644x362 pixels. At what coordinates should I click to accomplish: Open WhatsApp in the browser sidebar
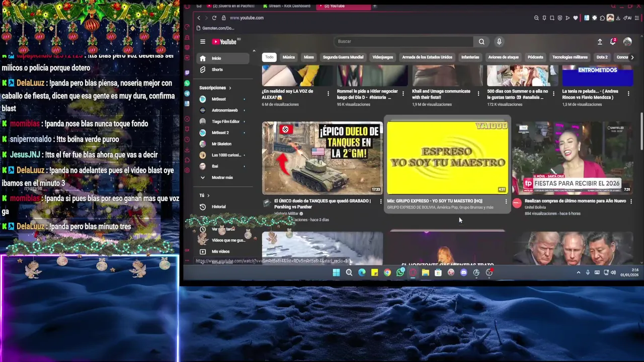coord(187,83)
